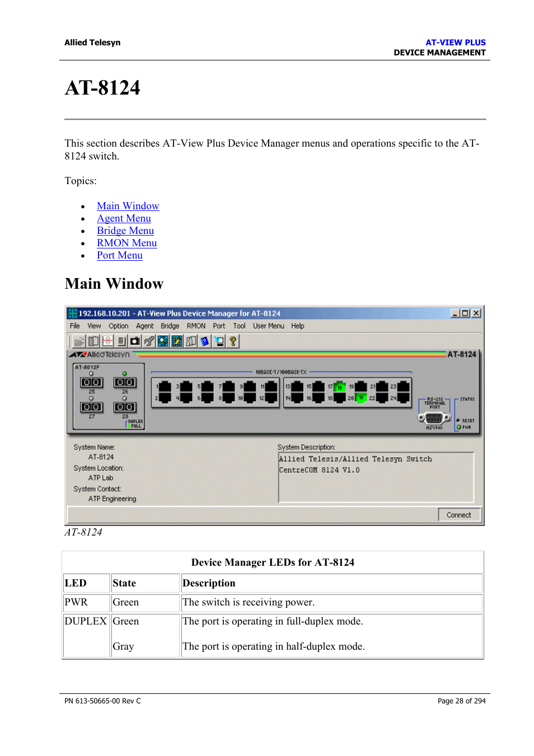Screen dimensions: 534x756
Task: Select fiber port 26 on AT-8012F module
Action: [x=125, y=382]
